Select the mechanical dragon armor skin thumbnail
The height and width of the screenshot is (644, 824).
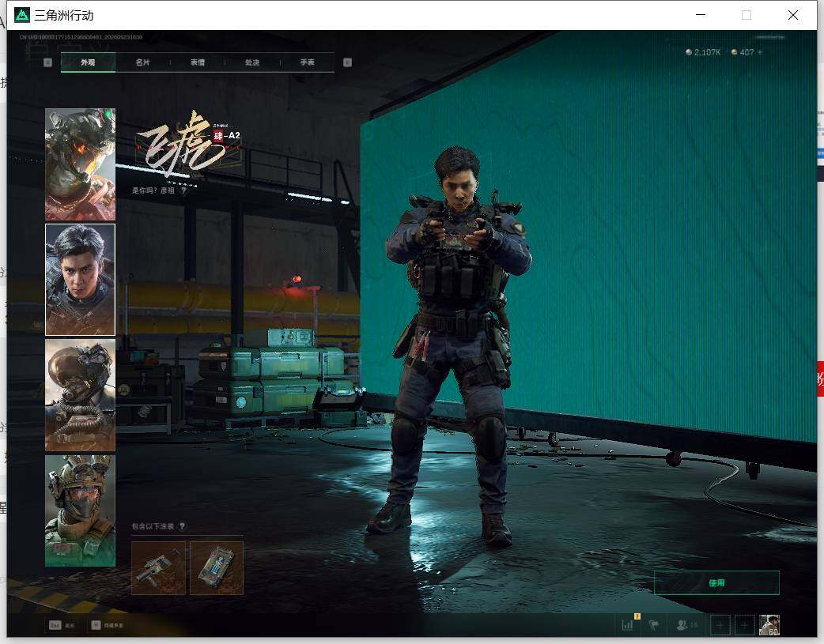[x=80, y=164]
